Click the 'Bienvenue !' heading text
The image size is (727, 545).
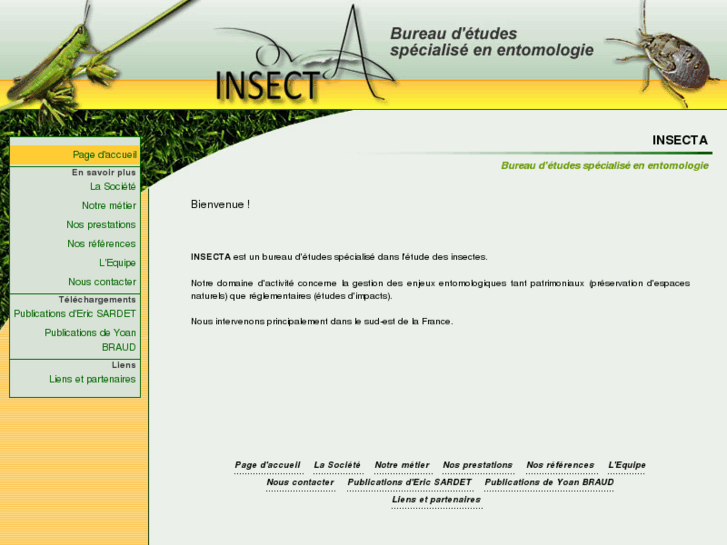click(x=220, y=204)
